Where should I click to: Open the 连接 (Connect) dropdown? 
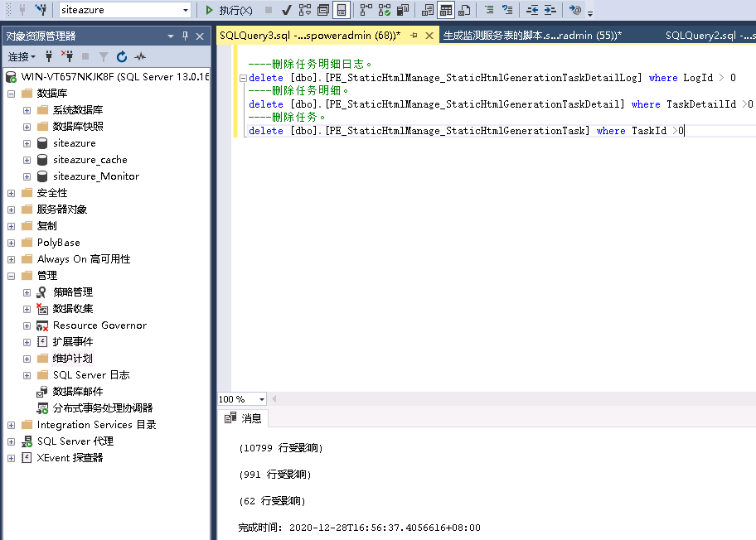22,56
